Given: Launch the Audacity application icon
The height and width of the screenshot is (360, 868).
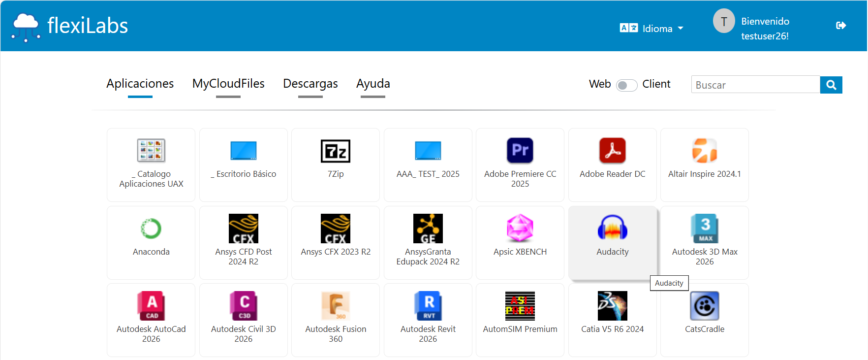Looking at the screenshot, I should point(612,229).
